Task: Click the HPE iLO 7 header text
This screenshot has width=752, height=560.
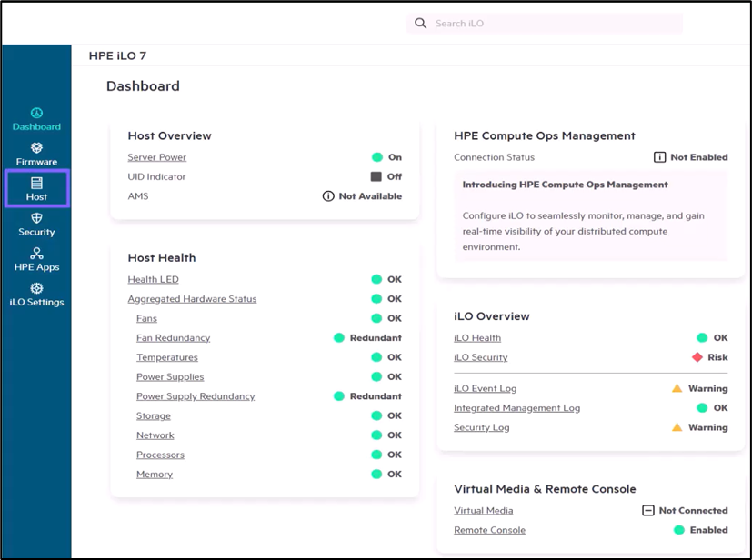Action: pyautogui.click(x=117, y=55)
